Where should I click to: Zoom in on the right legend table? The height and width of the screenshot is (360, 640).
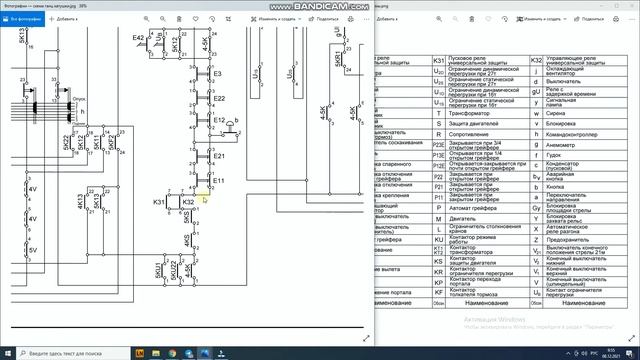coord(439,19)
